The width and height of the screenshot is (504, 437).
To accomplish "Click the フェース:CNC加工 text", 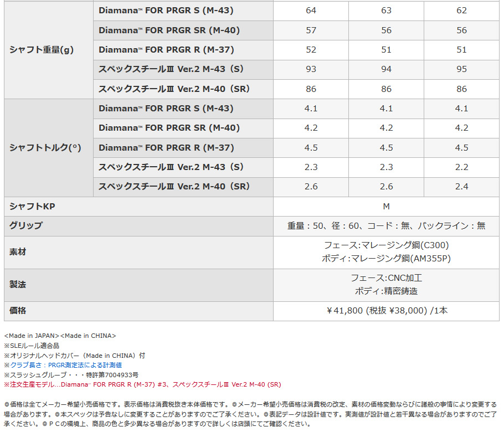I will coord(387,278).
